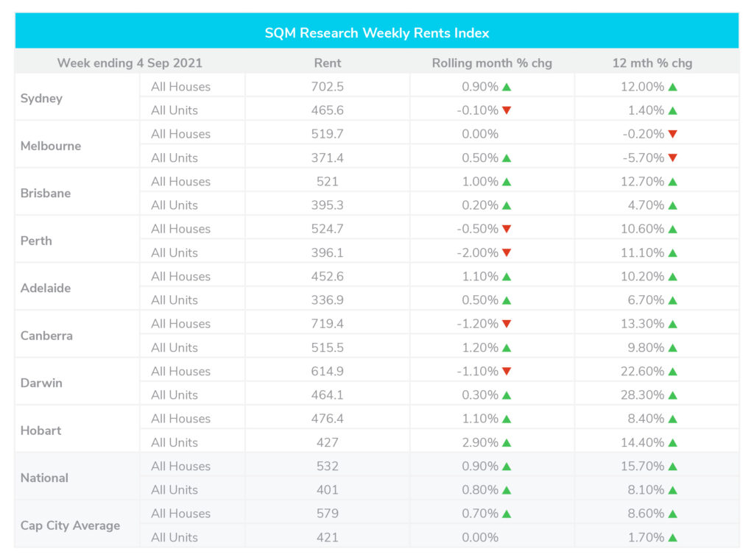
Task: Click Hobart units rent value 427
Action: pos(327,442)
